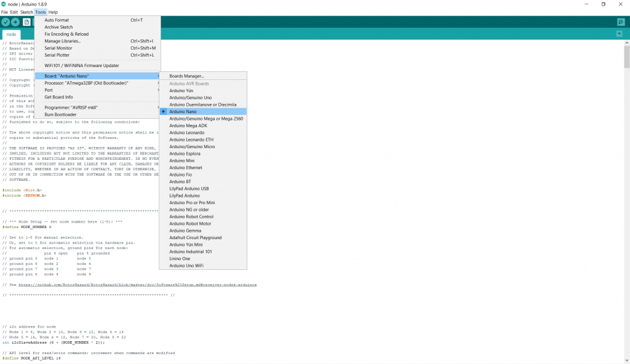Select Arduino NG or older
The image size is (630, 364).
point(203,210)
